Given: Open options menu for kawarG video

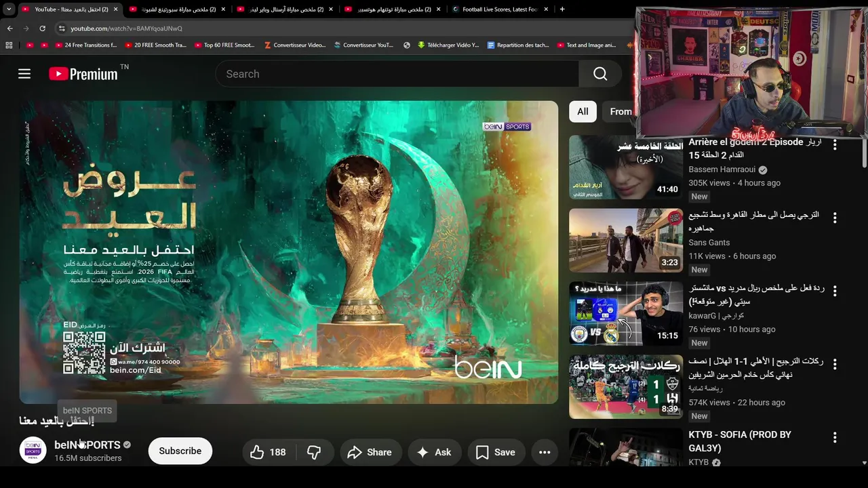Looking at the screenshot, I should (x=835, y=291).
